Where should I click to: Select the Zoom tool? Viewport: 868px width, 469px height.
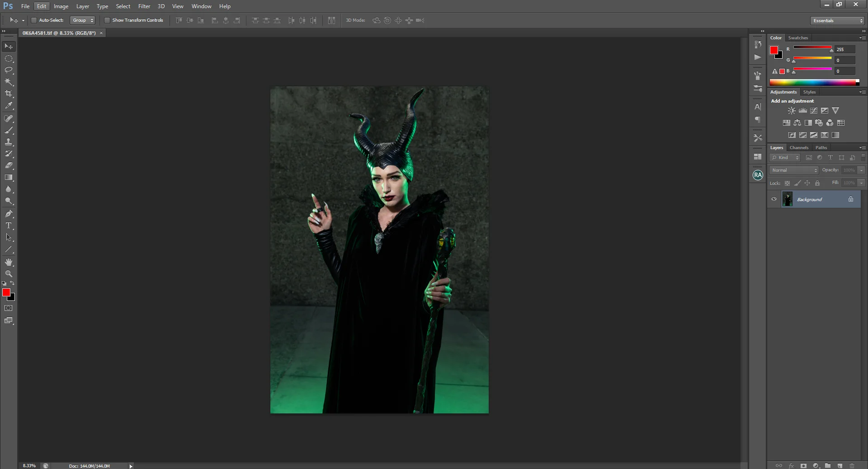pyautogui.click(x=9, y=274)
